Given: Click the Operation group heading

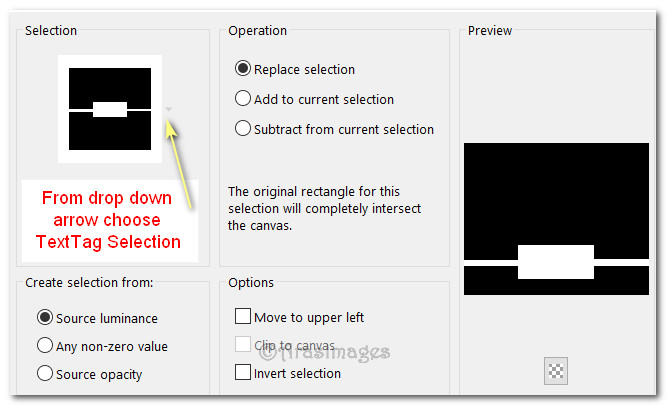Looking at the screenshot, I should coord(260,31).
